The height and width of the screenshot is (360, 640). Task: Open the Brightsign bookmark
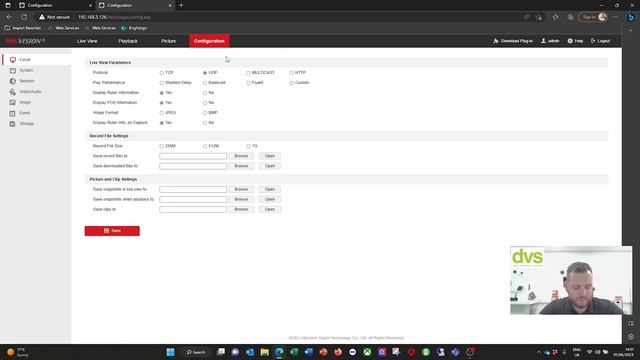134,28
